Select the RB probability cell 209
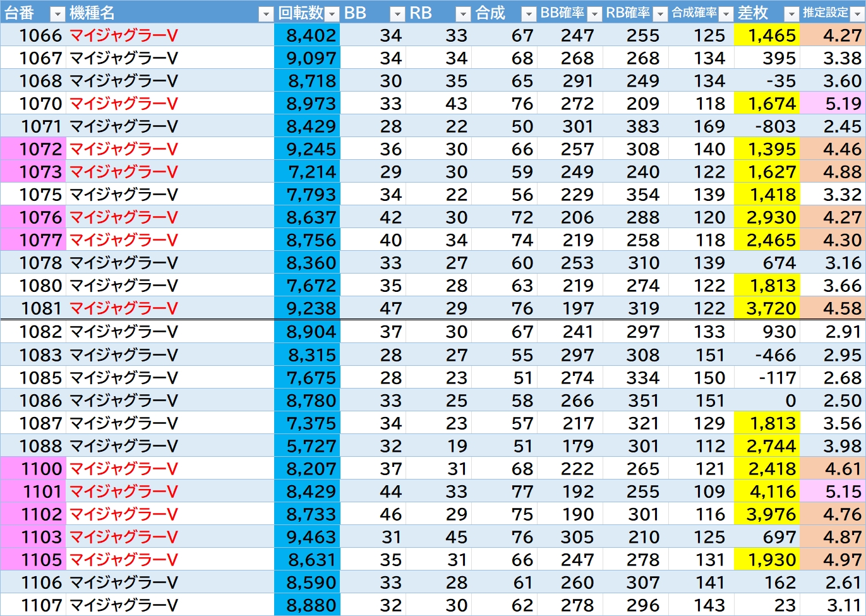866x616 pixels. point(635,104)
